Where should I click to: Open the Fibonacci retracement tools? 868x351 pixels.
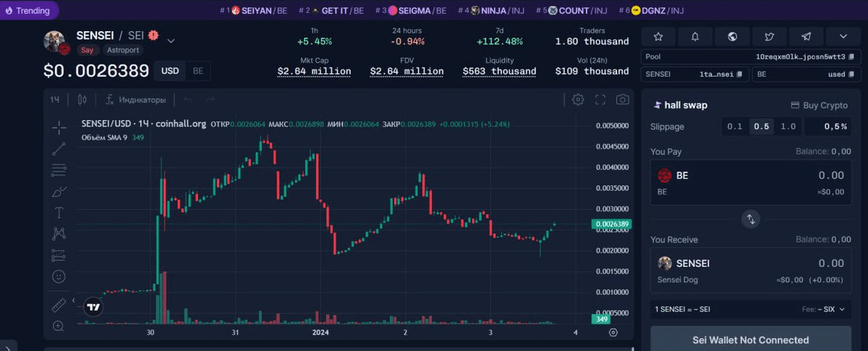coord(59,170)
